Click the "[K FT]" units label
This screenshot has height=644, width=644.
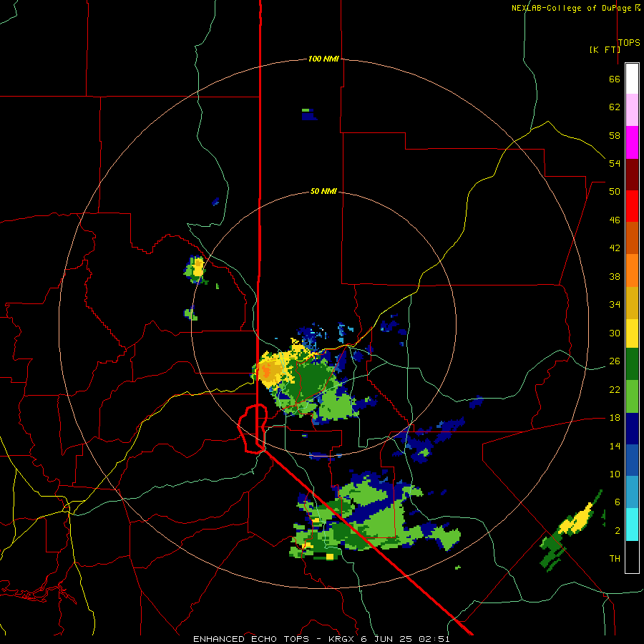[x=605, y=49]
